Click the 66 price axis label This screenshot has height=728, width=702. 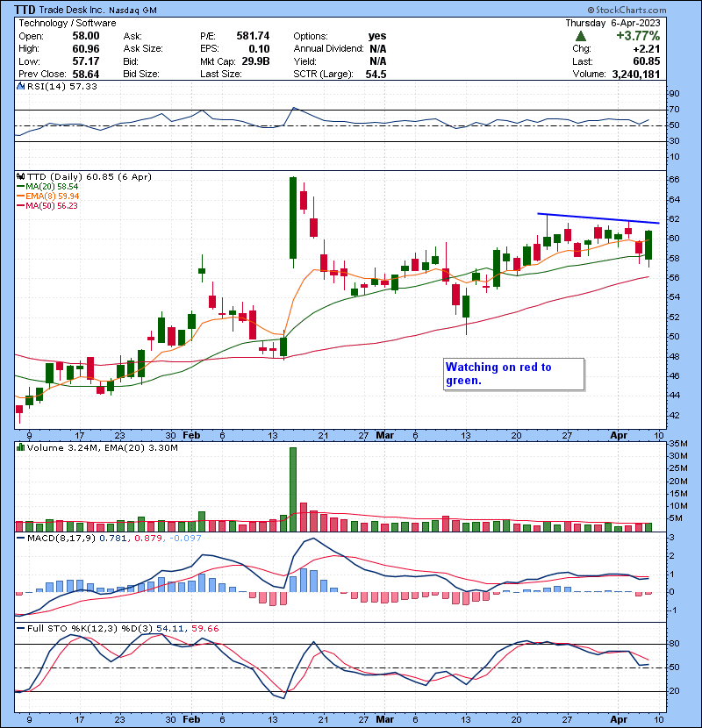point(674,179)
